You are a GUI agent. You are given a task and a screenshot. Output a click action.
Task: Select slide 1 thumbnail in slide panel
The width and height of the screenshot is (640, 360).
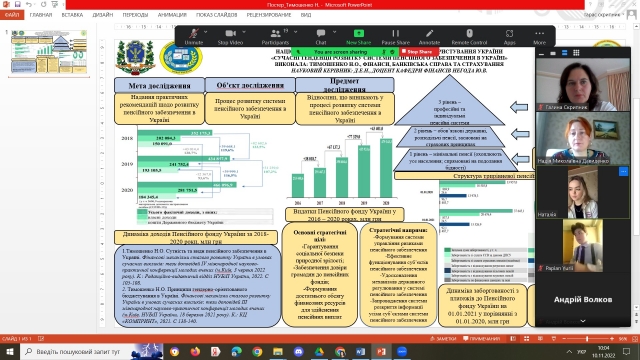49,51
